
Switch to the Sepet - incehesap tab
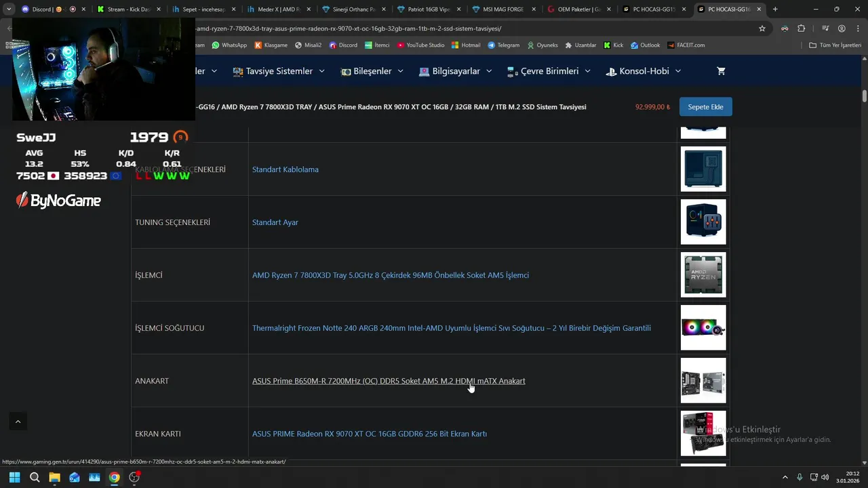(x=203, y=9)
